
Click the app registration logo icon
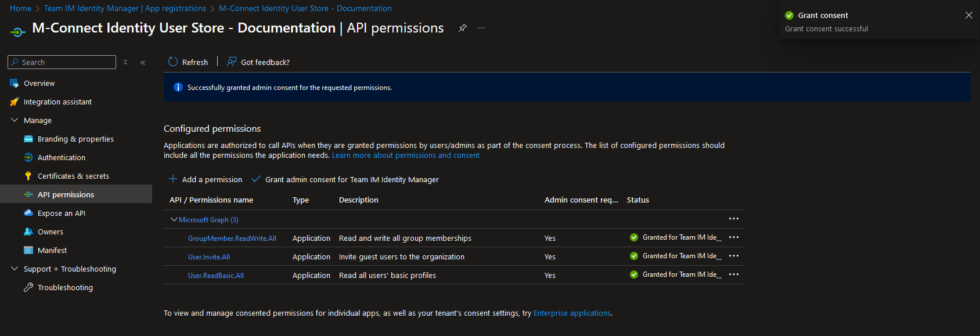18,32
